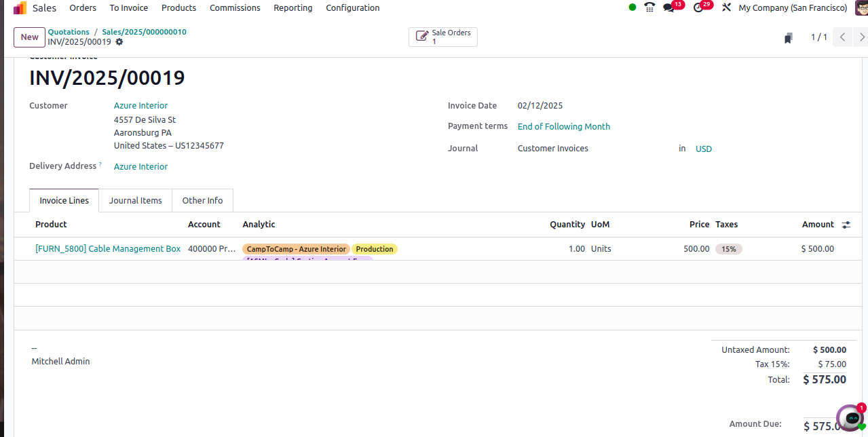Viewport: 868px width, 437px height.
Task: Switch to the Other Info tab
Action: tap(202, 201)
